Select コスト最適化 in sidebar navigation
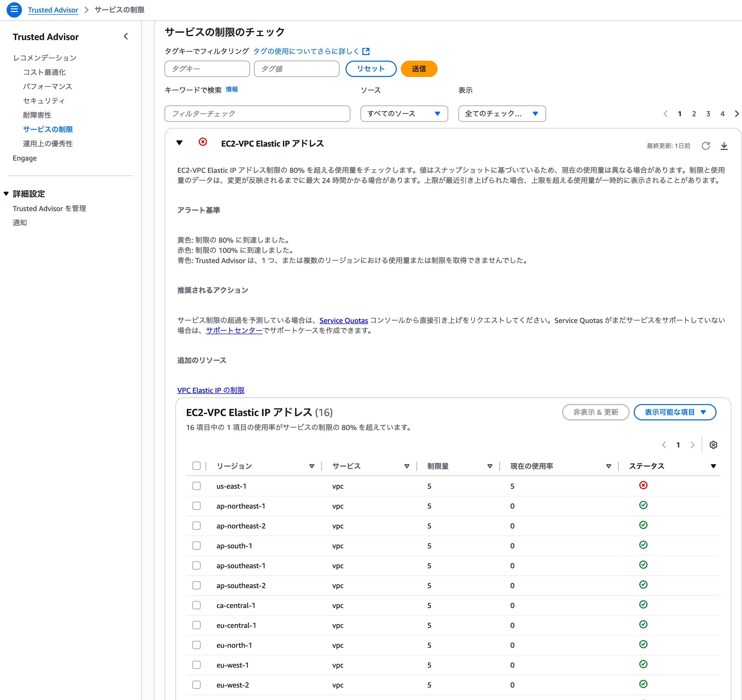The width and height of the screenshot is (742, 700). (x=44, y=72)
